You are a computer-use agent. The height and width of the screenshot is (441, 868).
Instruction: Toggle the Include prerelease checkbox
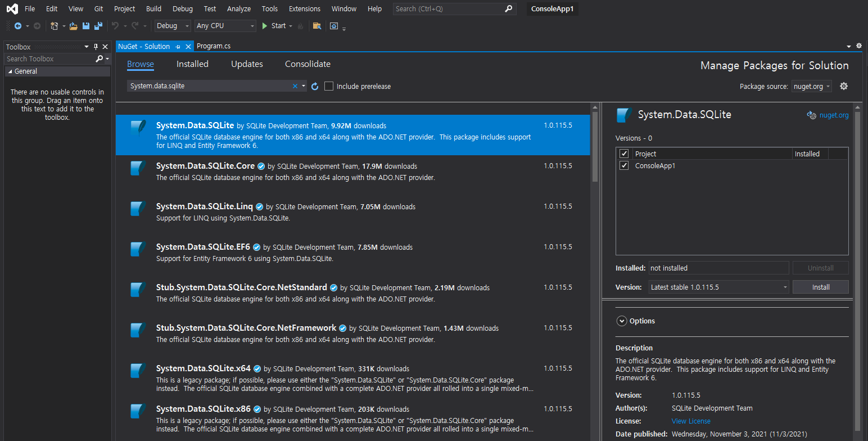tap(329, 86)
